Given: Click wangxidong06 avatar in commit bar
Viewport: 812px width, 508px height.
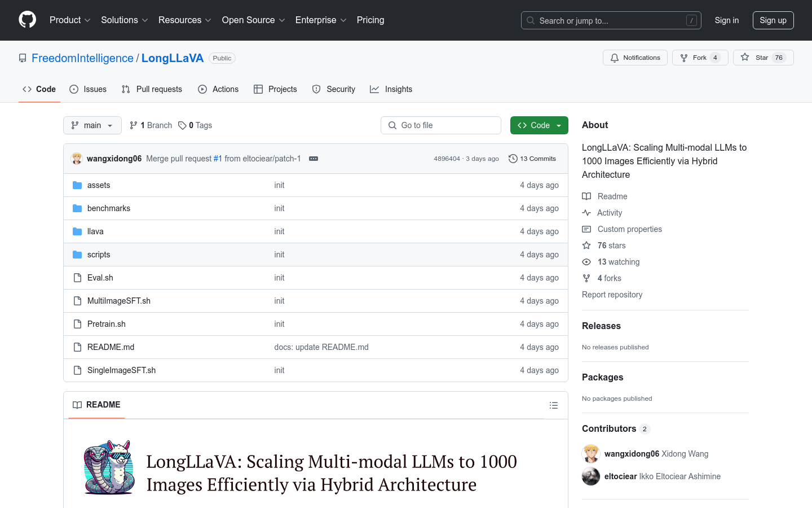Looking at the screenshot, I should pos(77,159).
